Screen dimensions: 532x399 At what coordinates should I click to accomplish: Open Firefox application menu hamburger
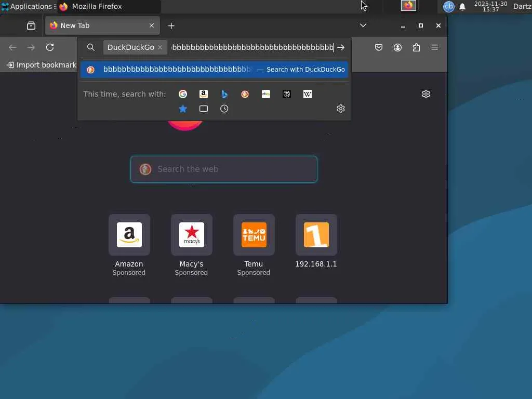(x=435, y=47)
